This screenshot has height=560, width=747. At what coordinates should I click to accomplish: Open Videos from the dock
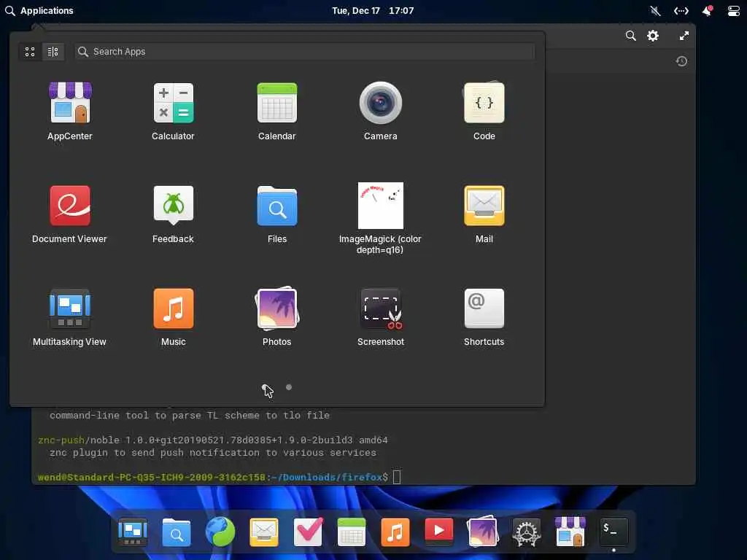point(438,531)
